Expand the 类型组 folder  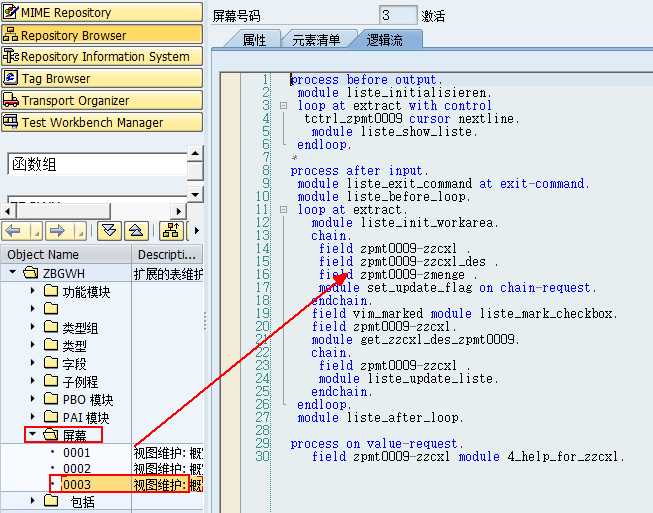pyautogui.click(x=33, y=327)
